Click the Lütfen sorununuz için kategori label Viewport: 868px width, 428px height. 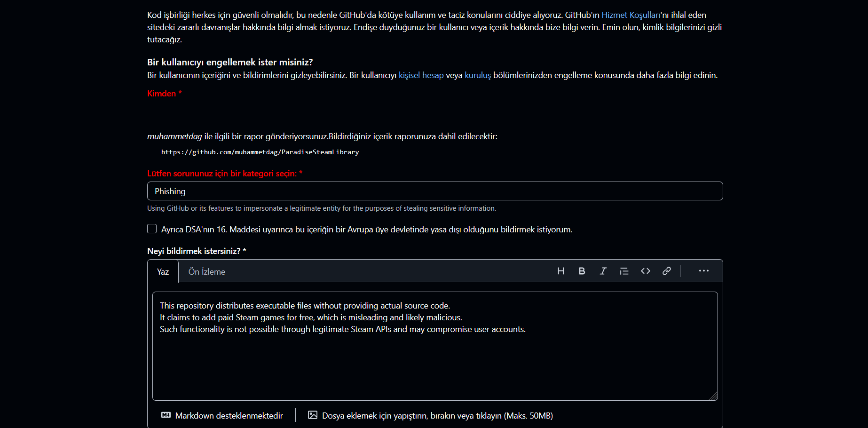(x=225, y=174)
